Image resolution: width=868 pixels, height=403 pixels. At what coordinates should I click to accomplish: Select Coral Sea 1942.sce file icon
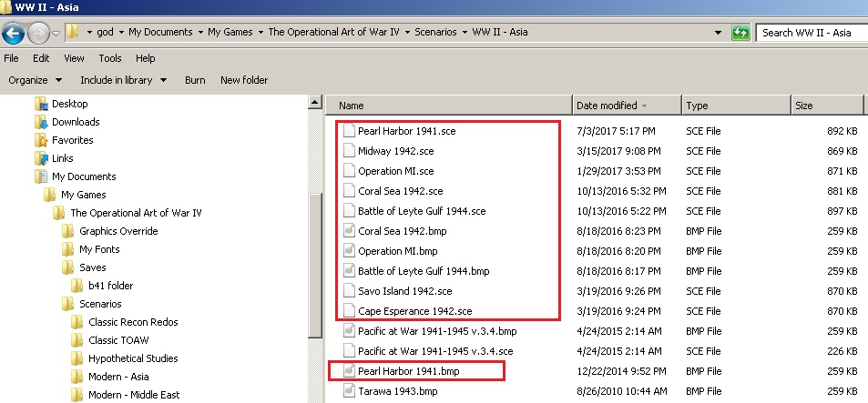[349, 191]
